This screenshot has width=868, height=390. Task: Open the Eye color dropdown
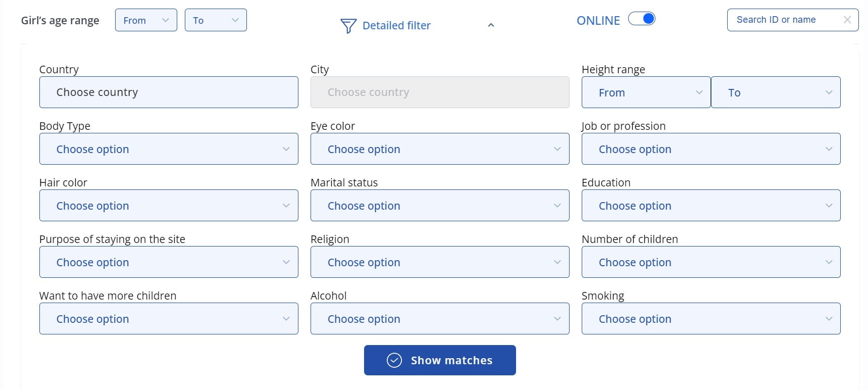pyautogui.click(x=439, y=149)
